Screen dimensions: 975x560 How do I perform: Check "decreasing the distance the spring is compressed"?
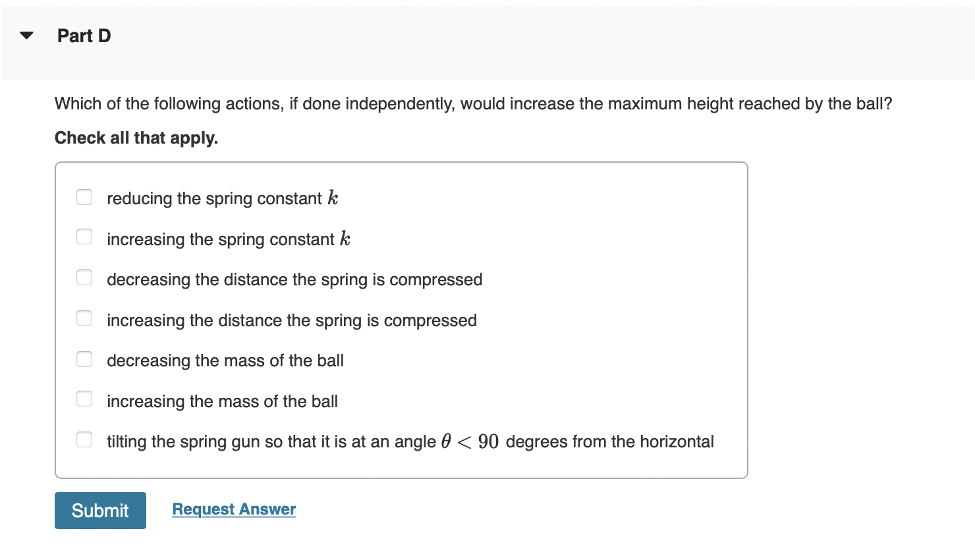(84, 278)
